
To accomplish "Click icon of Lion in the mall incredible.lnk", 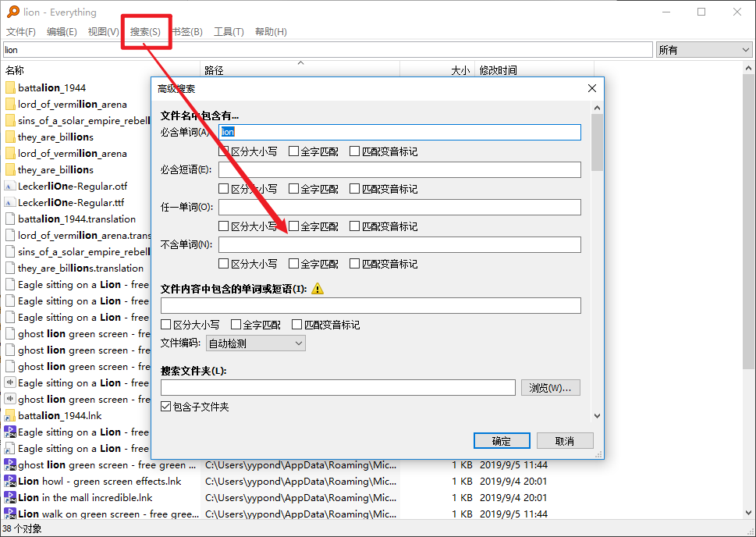I will click(x=9, y=498).
